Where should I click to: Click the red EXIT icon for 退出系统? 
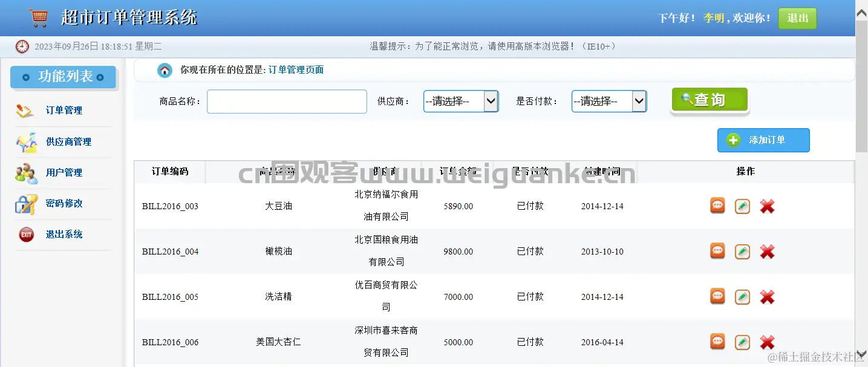pos(26,235)
